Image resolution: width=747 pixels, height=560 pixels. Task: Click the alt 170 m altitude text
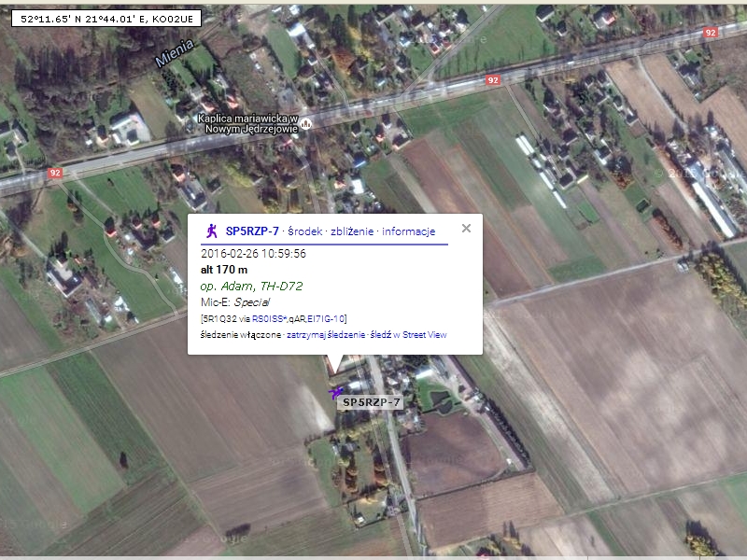(224, 270)
